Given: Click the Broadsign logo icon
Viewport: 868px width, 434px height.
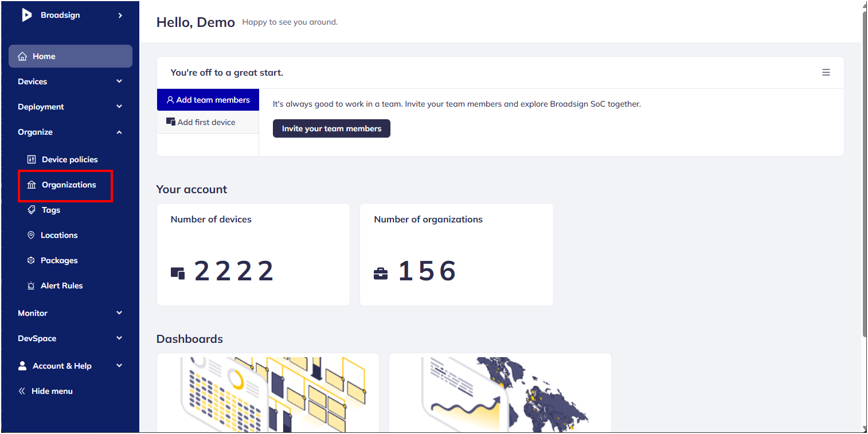Looking at the screenshot, I should [x=26, y=15].
